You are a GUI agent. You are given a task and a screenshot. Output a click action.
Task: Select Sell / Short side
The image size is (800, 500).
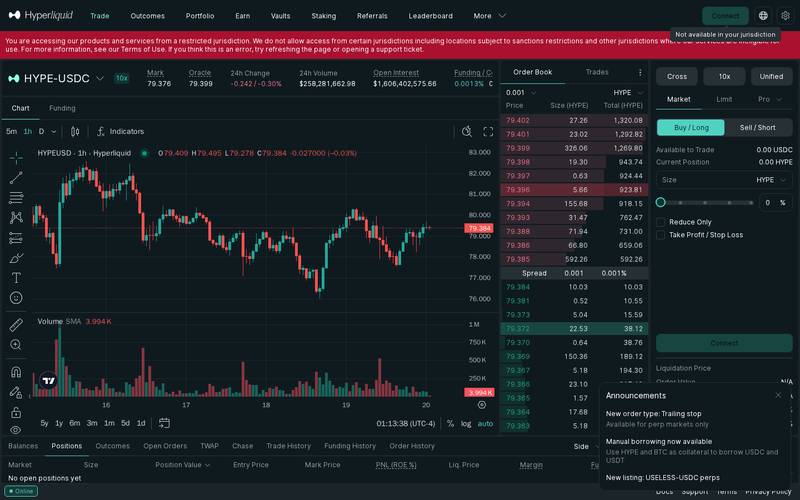click(758, 128)
